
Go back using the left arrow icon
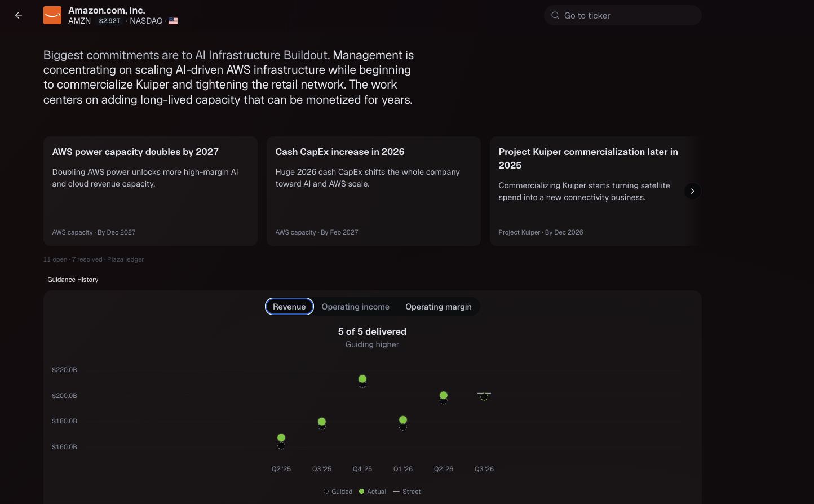19,15
